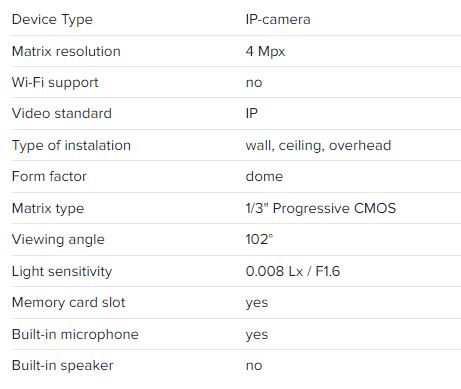Viewport: 461px width, 389px height.
Task: Select the 1/3" Progressive CMOS value
Action: click(321, 208)
